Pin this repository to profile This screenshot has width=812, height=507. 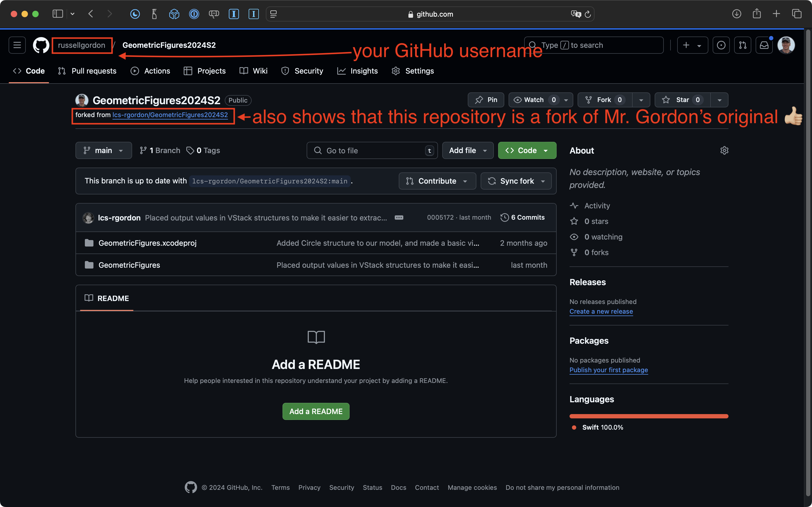pyautogui.click(x=486, y=100)
